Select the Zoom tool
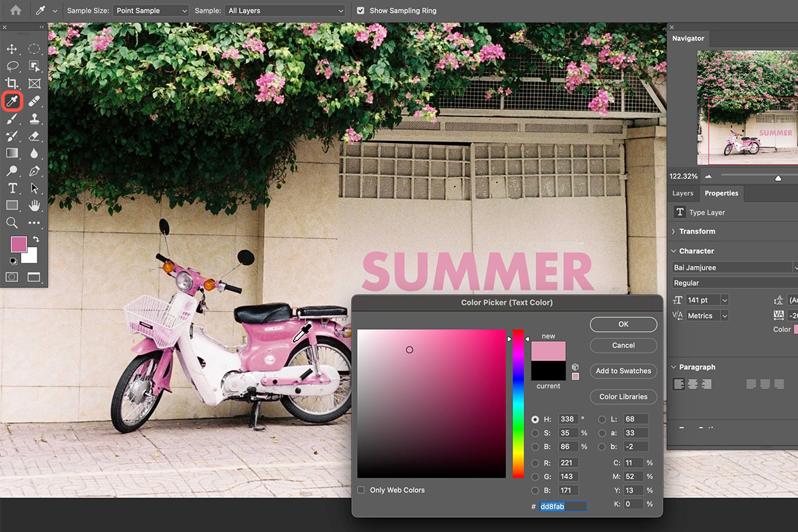The width and height of the screenshot is (798, 532). (12, 223)
